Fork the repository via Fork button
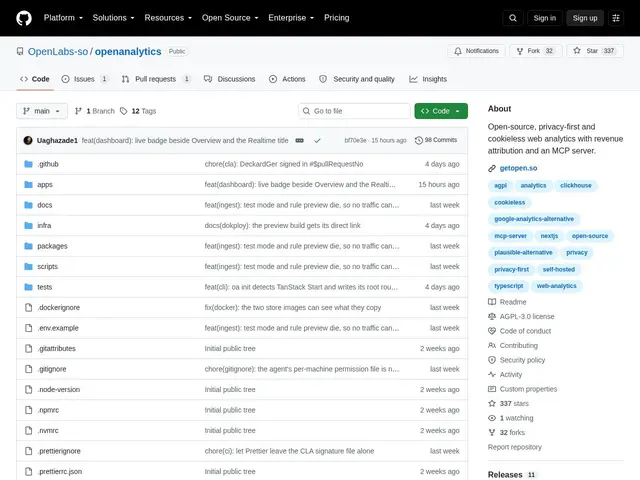The image size is (640, 480). 536,51
